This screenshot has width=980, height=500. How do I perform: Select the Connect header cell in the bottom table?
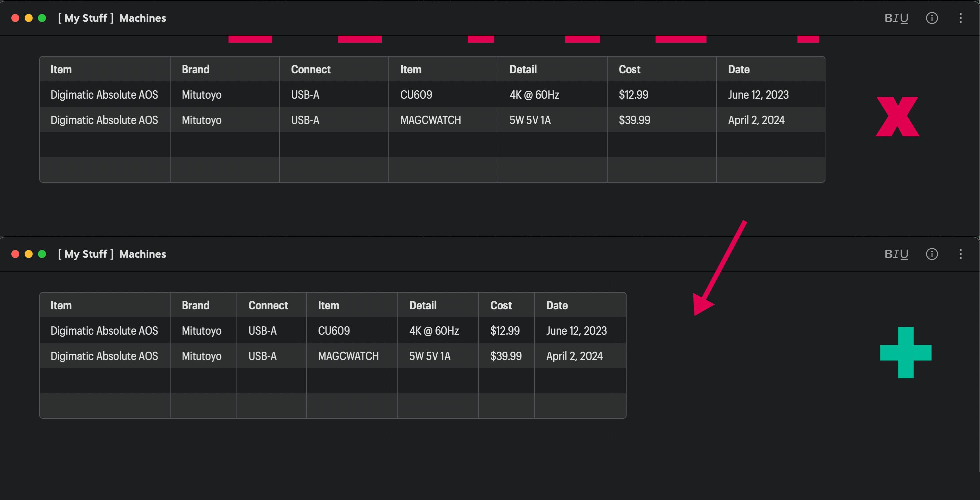coord(271,305)
